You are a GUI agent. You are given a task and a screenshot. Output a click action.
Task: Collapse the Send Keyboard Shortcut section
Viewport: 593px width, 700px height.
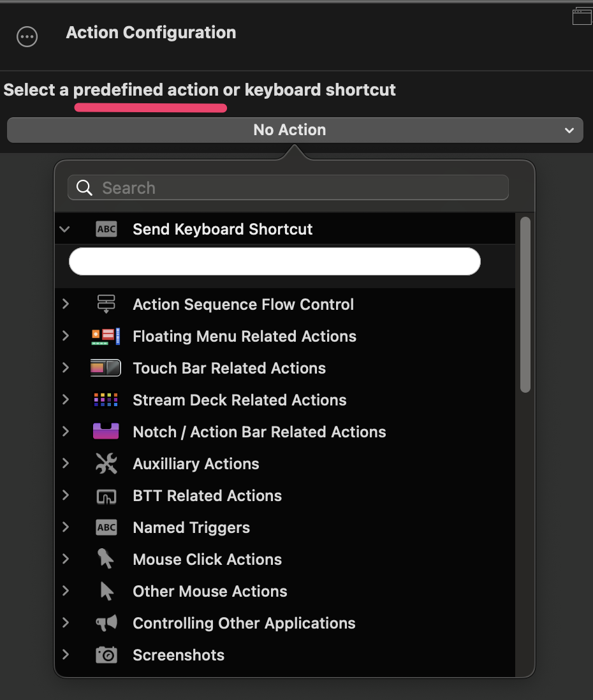63,229
